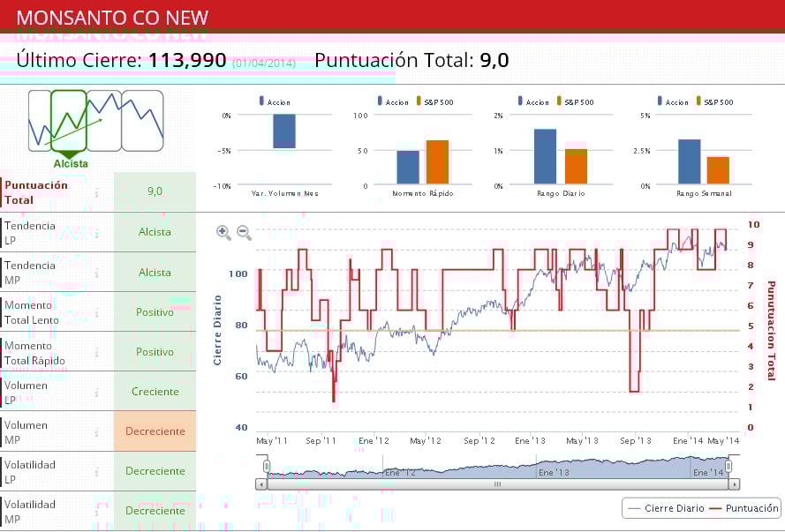
Task: Click the green Alcista label under trend diagram
Action: [x=71, y=163]
